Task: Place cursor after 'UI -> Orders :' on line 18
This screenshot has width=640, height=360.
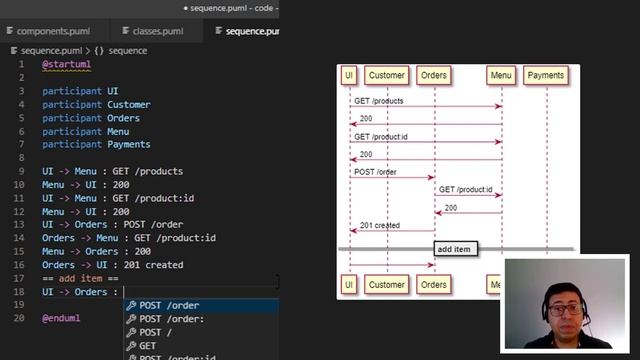Action: click(124, 292)
